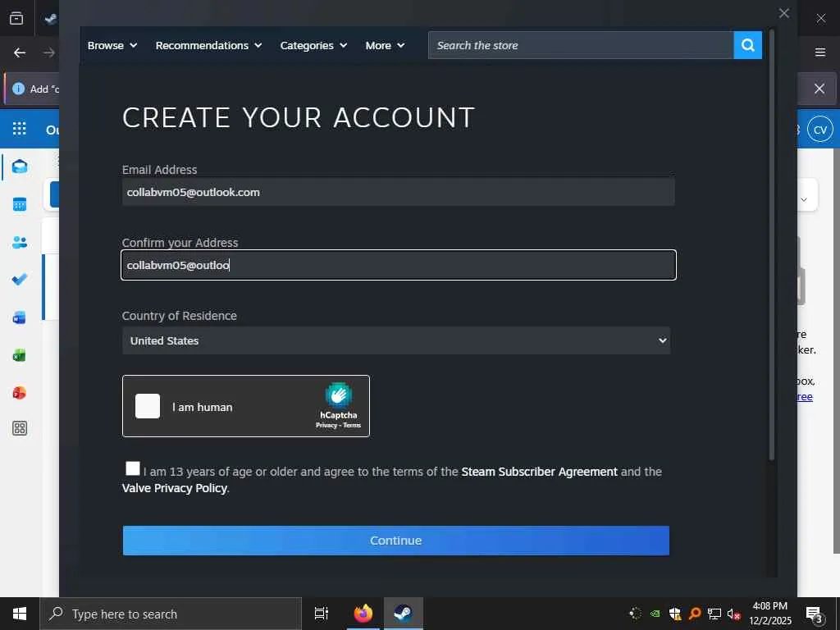840x630 pixels.
Task: Expand the Categories menu
Action: tap(313, 46)
